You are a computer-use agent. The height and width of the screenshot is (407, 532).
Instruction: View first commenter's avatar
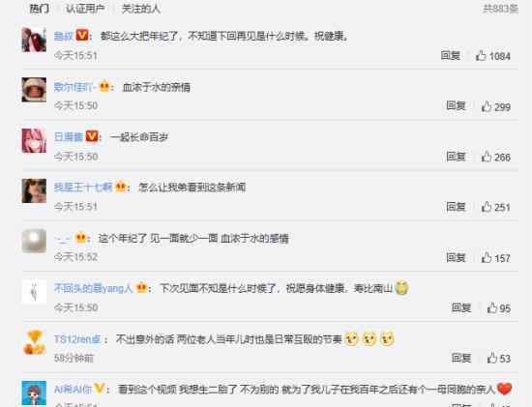(x=34, y=40)
